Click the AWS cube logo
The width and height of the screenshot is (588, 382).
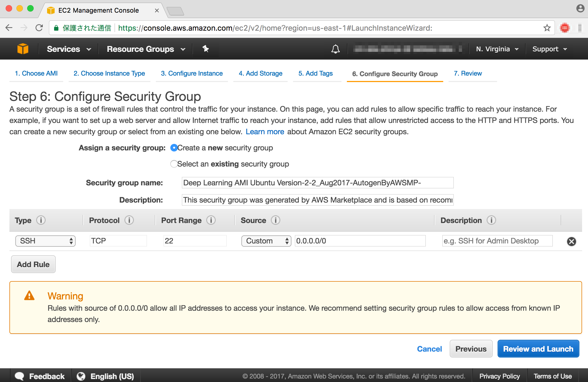[x=23, y=49]
